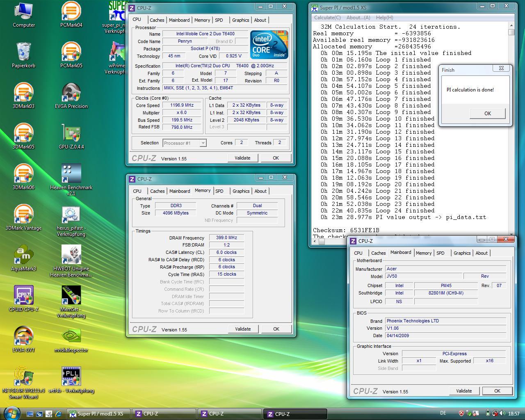
Task: Open NETGEAR WG111v3 Smart Wizard icon
Action: (x=23, y=383)
